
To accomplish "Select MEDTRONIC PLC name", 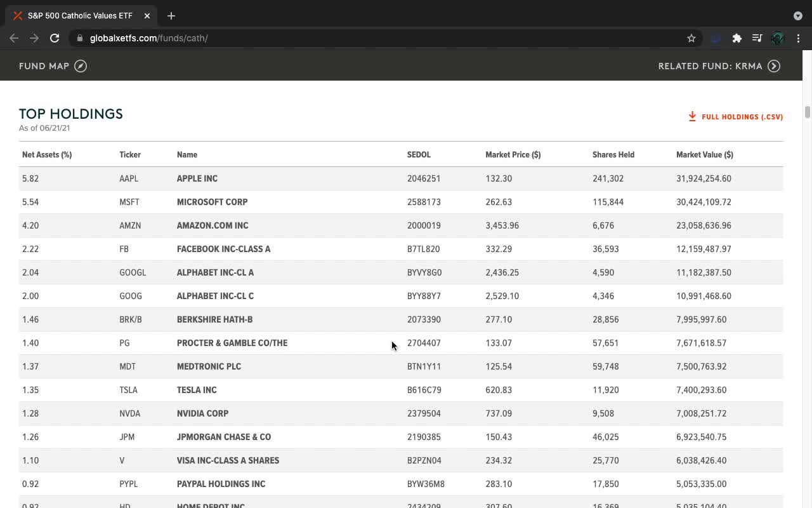I will pyautogui.click(x=209, y=366).
